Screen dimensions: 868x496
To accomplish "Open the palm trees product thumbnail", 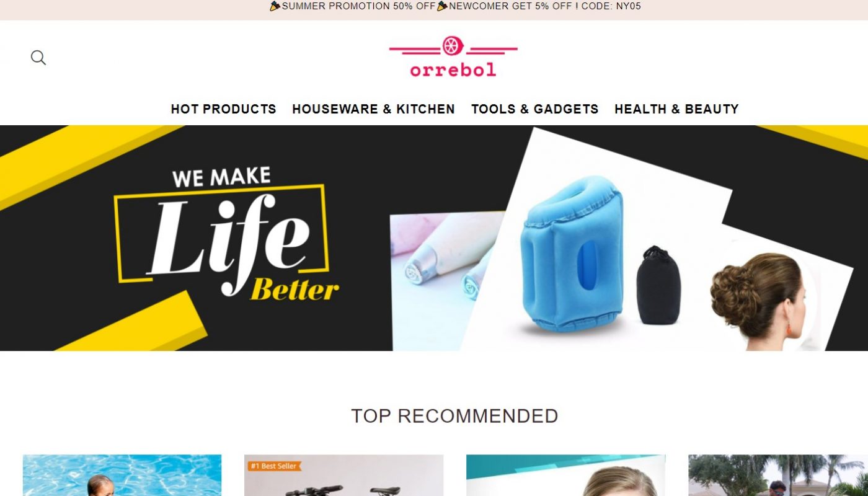I will point(778,476).
